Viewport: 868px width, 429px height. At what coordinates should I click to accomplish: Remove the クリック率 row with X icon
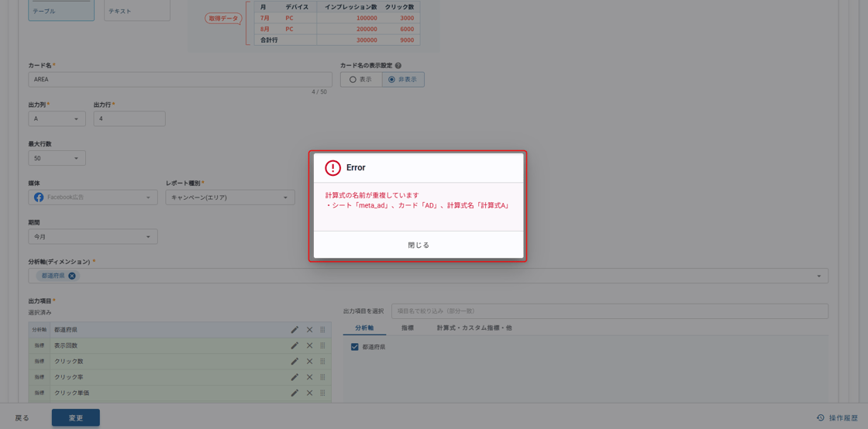tap(309, 377)
